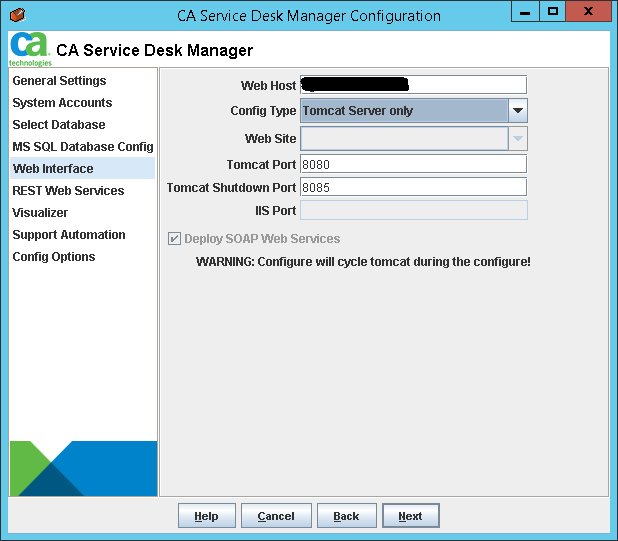Click the Java icon in title bar
Viewport: 618px width, 541px height.
(16, 15)
